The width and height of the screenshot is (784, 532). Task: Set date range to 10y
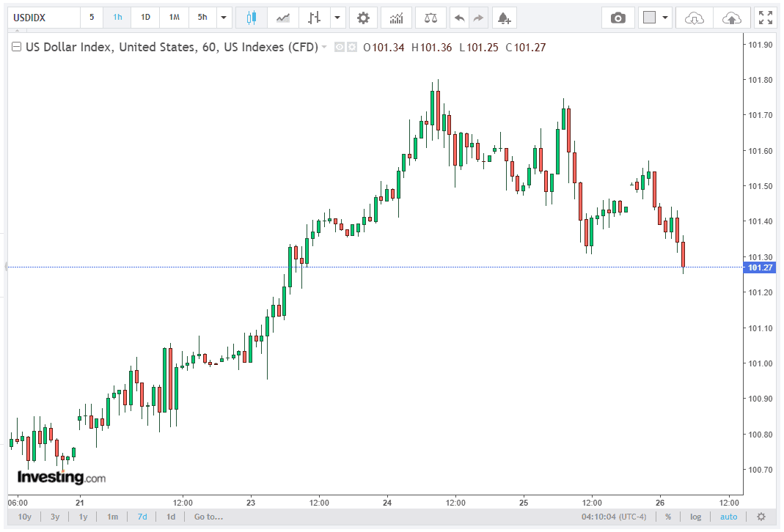(x=24, y=517)
